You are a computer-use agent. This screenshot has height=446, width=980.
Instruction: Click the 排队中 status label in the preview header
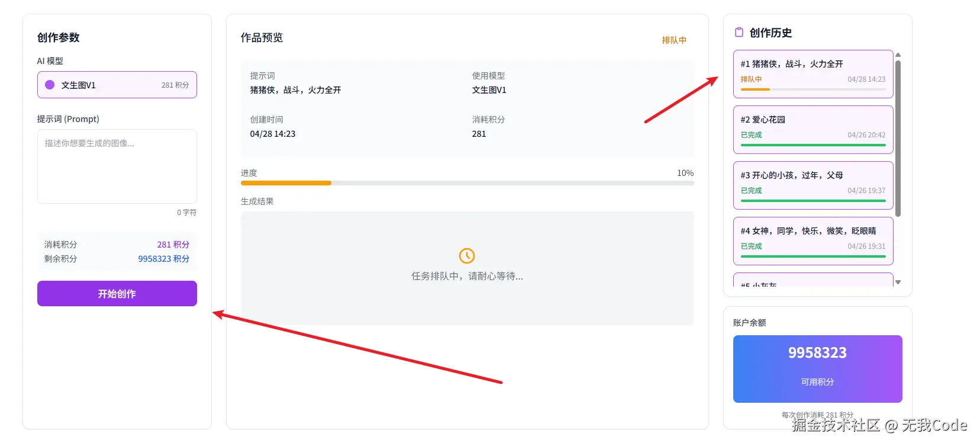point(674,40)
